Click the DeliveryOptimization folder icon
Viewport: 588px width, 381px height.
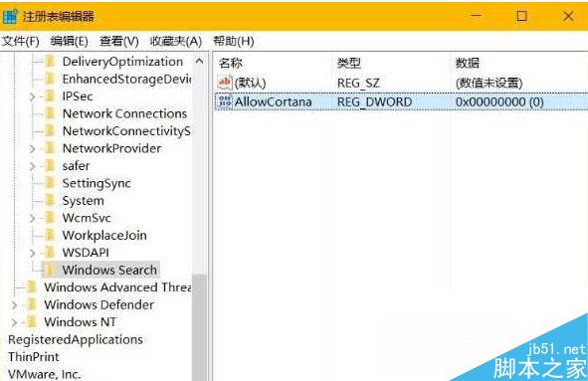tap(50, 62)
